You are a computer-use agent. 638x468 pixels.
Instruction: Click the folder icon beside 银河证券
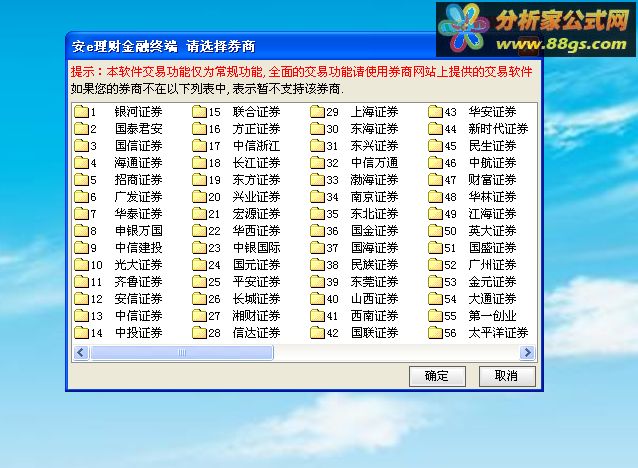pyautogui.click(x=81, y=112)
